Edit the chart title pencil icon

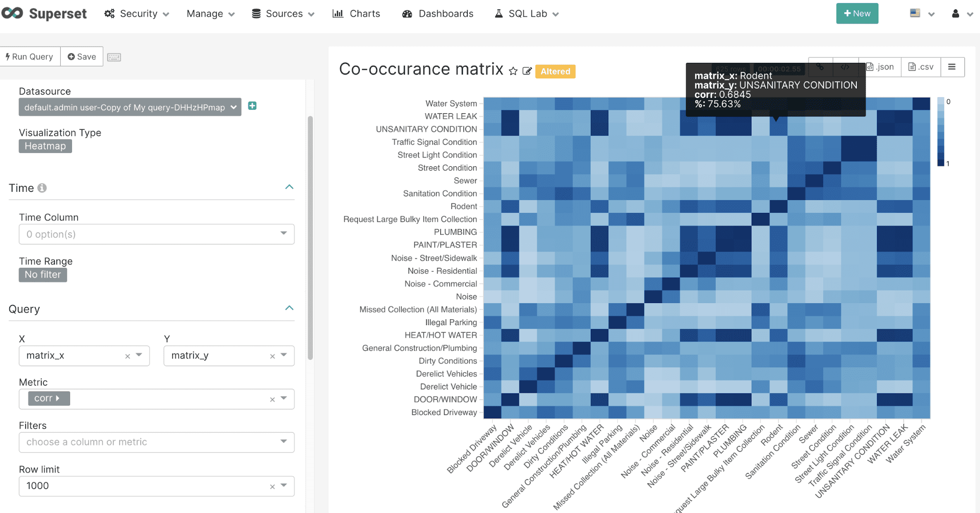[x=527, y=71]
